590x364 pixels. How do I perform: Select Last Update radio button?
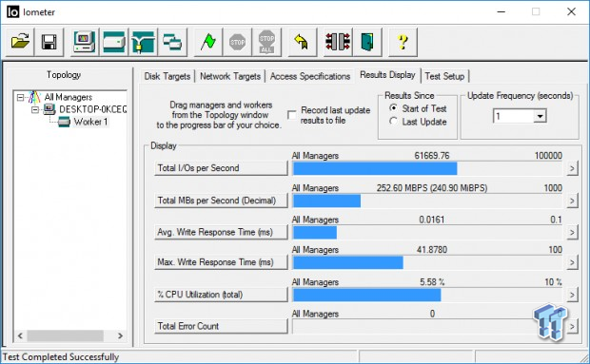coord(393,122)
